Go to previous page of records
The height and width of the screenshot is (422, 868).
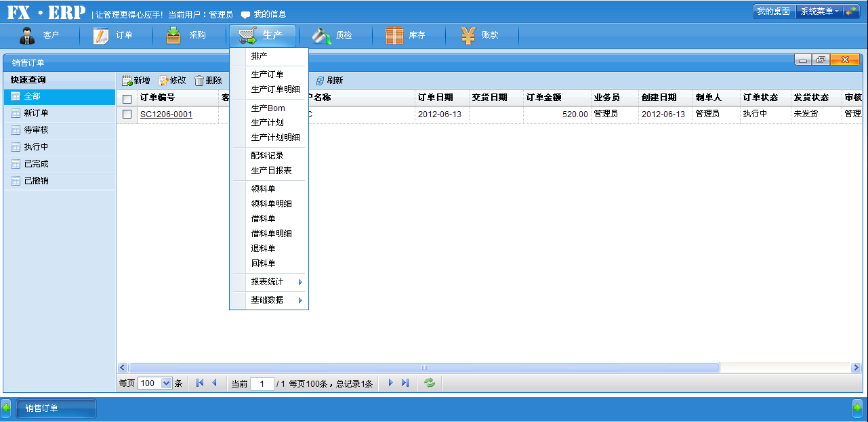215,383
